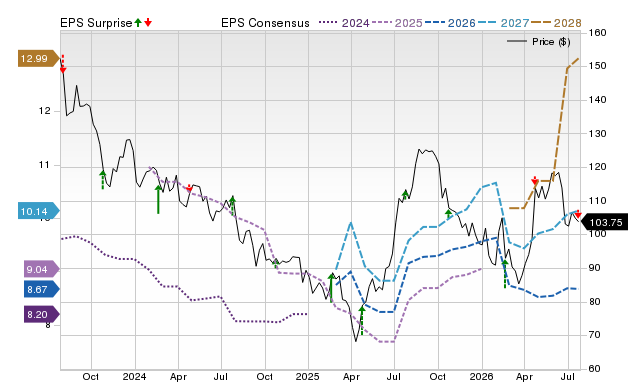The height and width of the screenshot is (382, 640).
Task: Select the 8.67 dark blue value tag
Action: [41, 289]
